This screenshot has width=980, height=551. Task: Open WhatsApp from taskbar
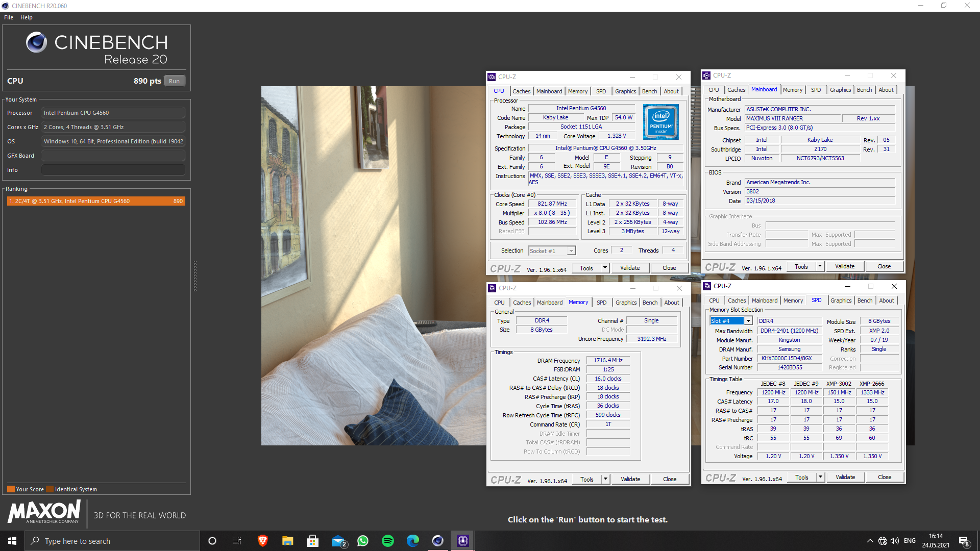363,541
